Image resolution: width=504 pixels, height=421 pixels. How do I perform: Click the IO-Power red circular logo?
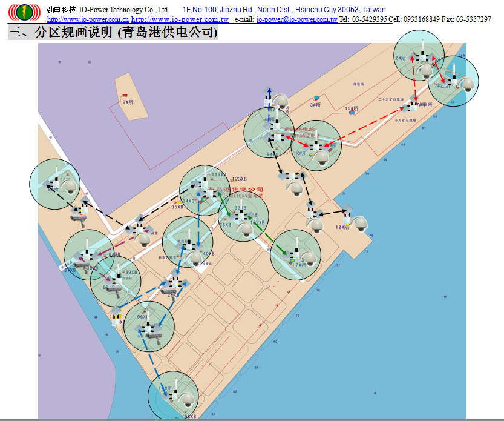(x=24, y=12)
